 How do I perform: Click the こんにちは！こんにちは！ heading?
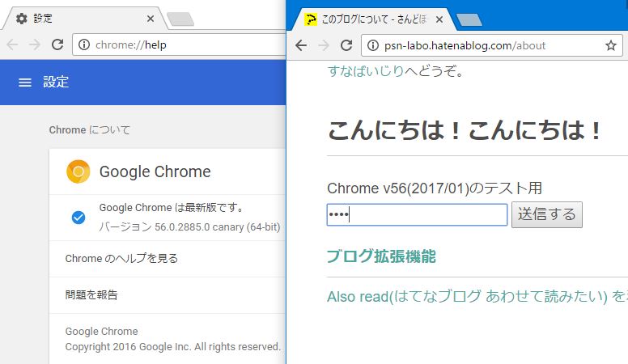[x=465, y=130]
